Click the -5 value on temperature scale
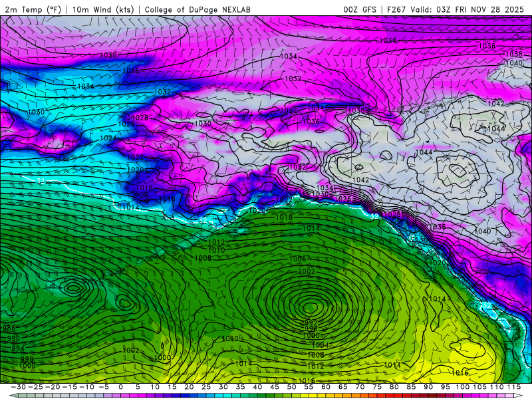The image size is (532, 399). (x=104, y=387)
